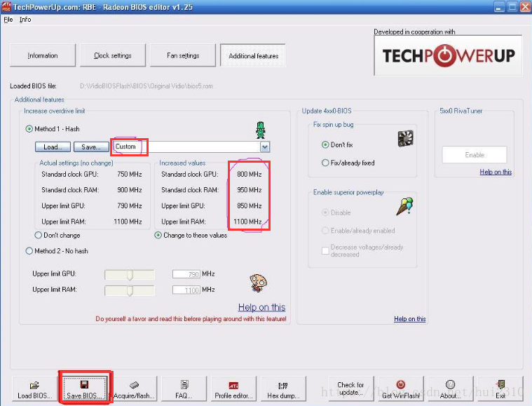This screenshot has height=406, width=532.
Task: Click the 950 MHz increased RAM clock value
Action: (250, 190)
